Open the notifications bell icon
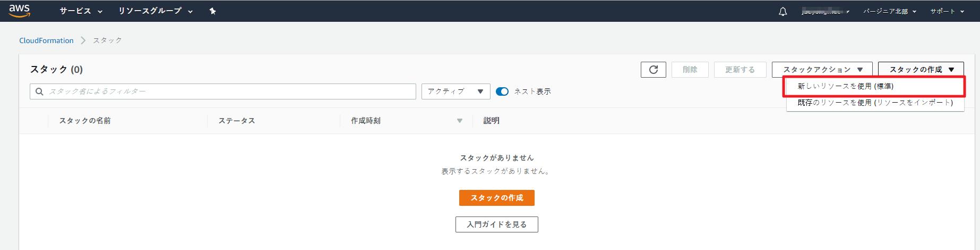Screen dimensions: 980x250 click(783, 11)
